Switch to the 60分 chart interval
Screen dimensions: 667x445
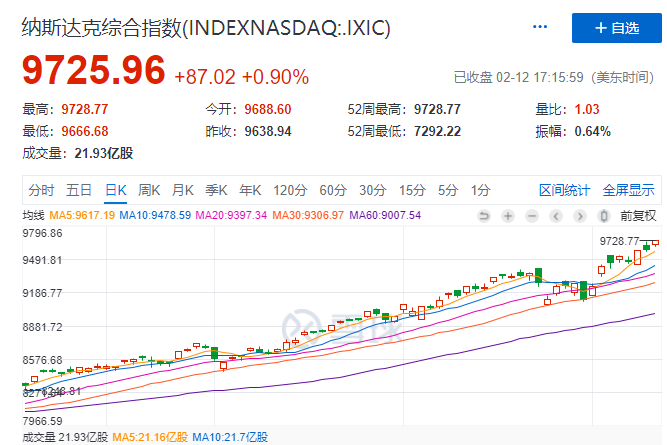point(333,190)
